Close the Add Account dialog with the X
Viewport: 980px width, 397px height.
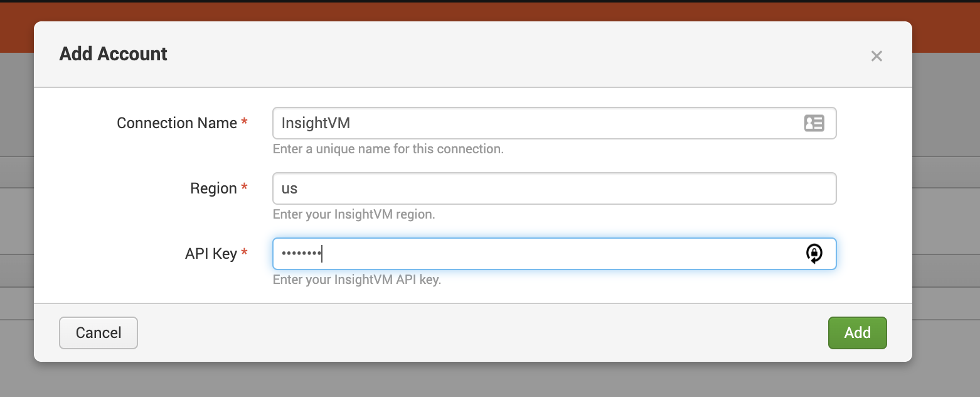876,56
